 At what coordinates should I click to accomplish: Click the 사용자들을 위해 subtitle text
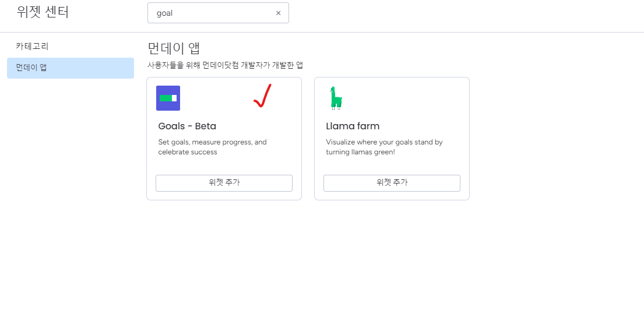225,65
